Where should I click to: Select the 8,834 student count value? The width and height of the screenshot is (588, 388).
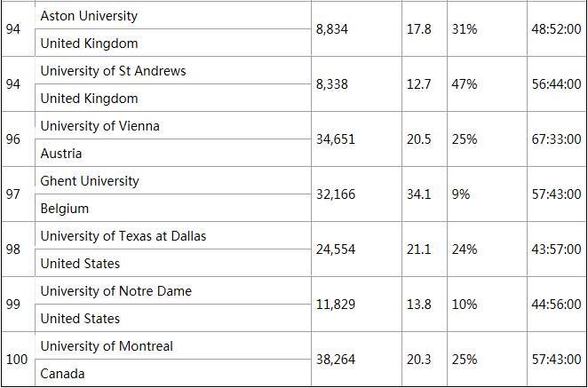[x=332, y=29]
